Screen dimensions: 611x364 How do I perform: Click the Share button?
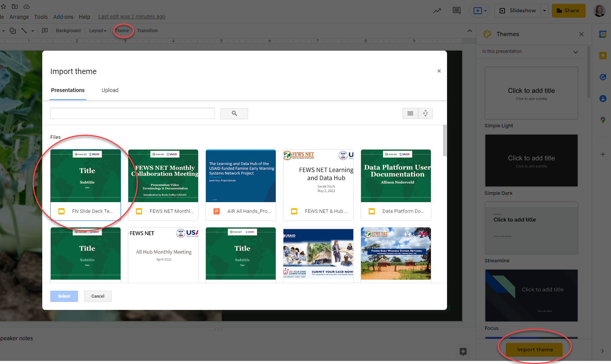(568, 11)
